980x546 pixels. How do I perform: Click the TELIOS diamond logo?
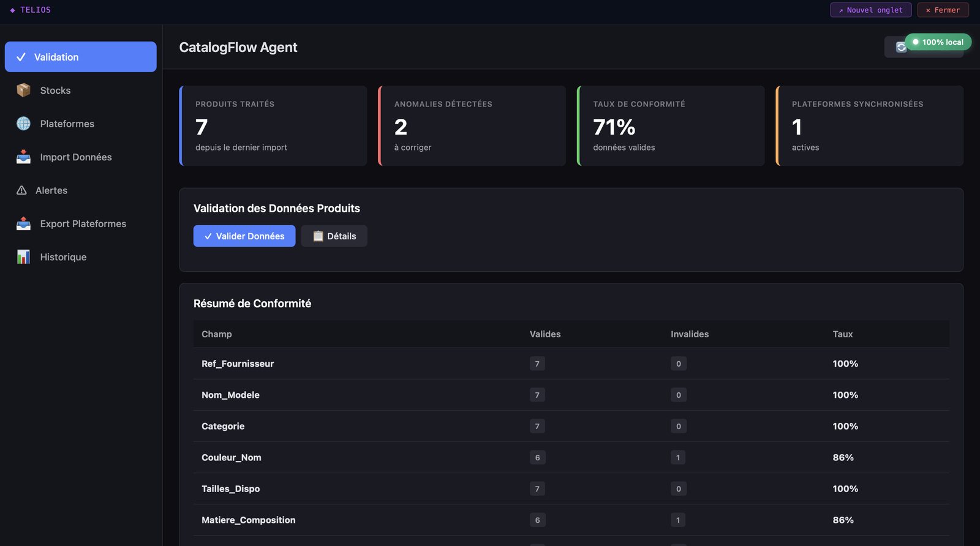click(12, 10)
